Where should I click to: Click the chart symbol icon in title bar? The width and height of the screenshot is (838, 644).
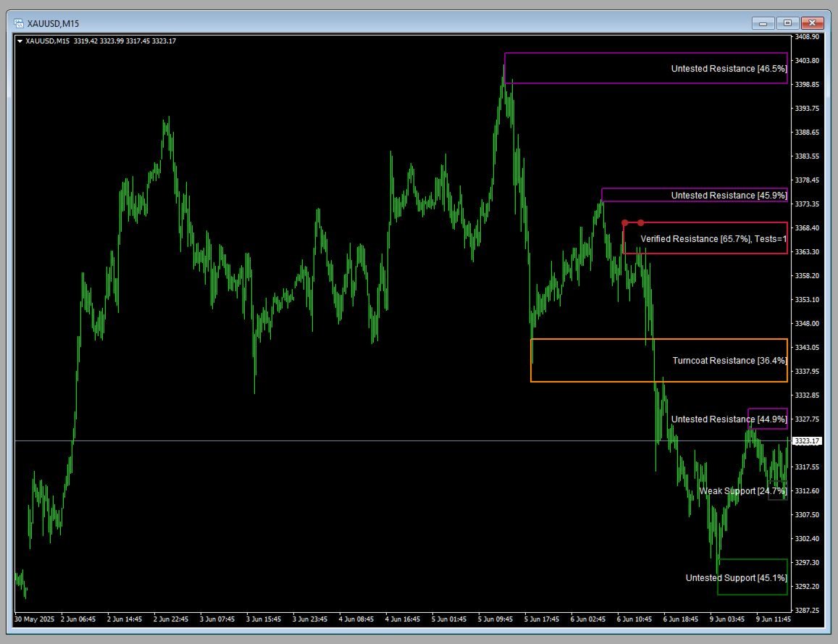click(x=21, y=22)
